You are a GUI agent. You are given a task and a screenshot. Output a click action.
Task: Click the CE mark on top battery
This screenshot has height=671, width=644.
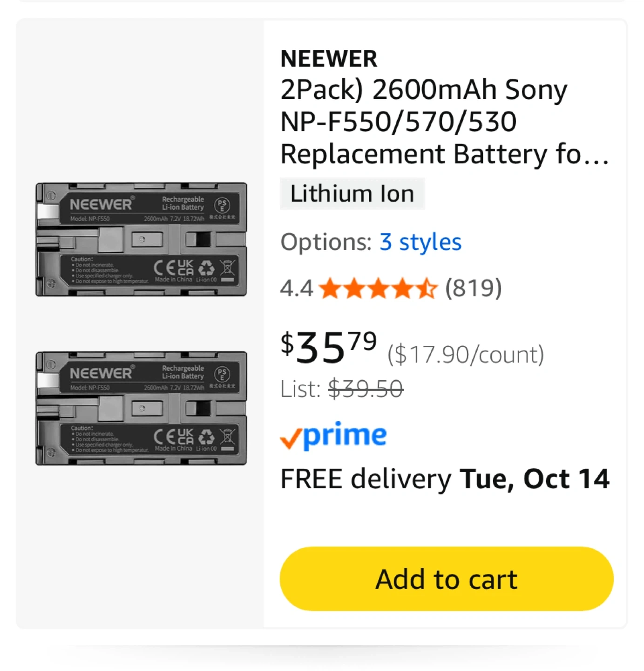[165, 268]
